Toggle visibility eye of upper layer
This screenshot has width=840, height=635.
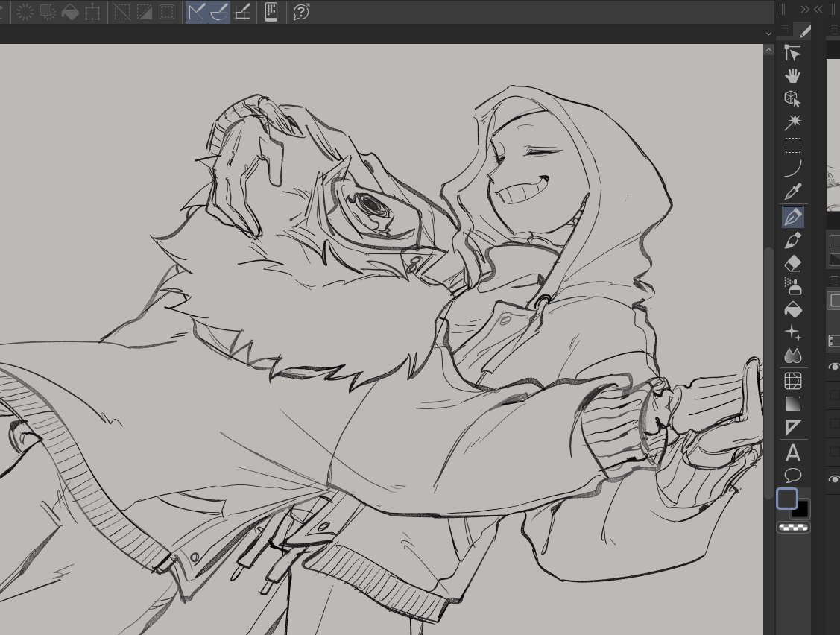coord(834,367)
